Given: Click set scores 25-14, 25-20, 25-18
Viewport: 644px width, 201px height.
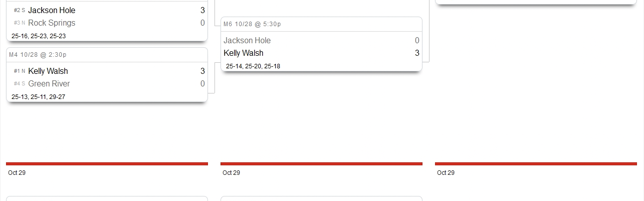Looking at the screenshot, I should click(253, 66).
